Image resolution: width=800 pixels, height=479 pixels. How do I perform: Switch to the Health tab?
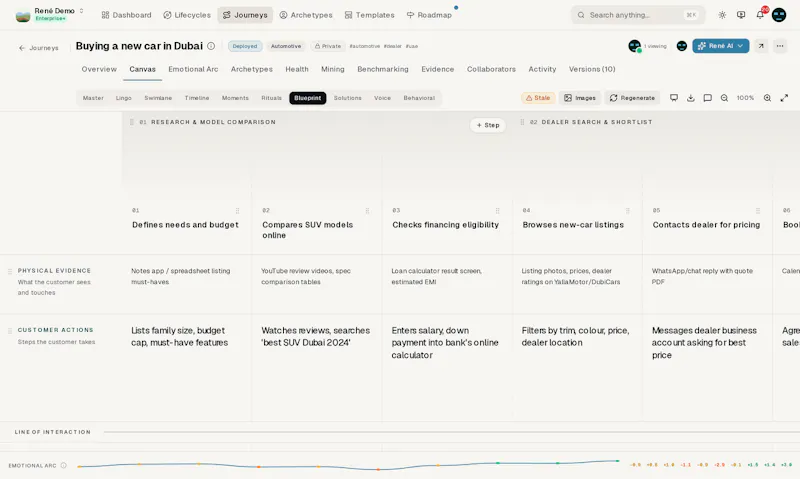296,69
